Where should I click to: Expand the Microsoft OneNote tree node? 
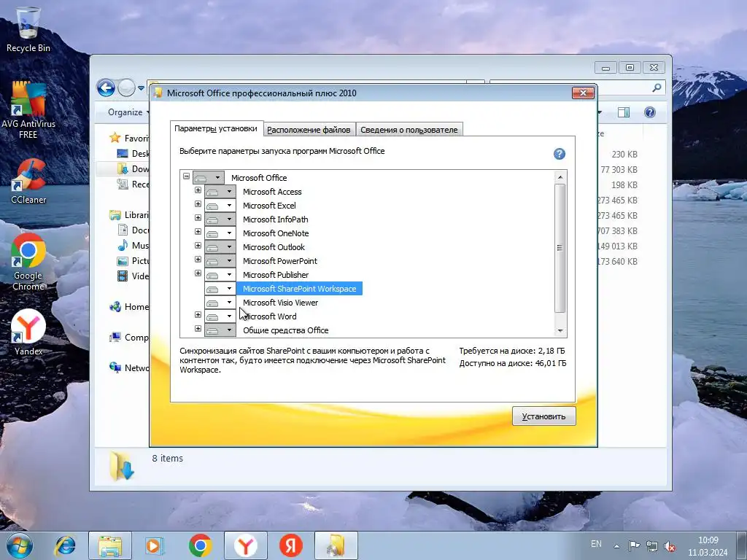pos(198,231)
